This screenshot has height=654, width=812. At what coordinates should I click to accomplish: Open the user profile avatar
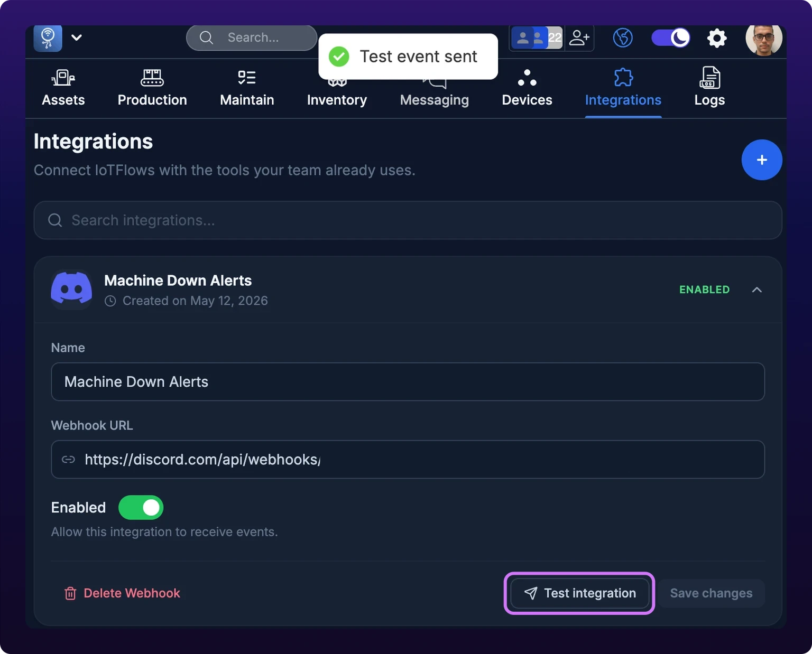(764, 39)
